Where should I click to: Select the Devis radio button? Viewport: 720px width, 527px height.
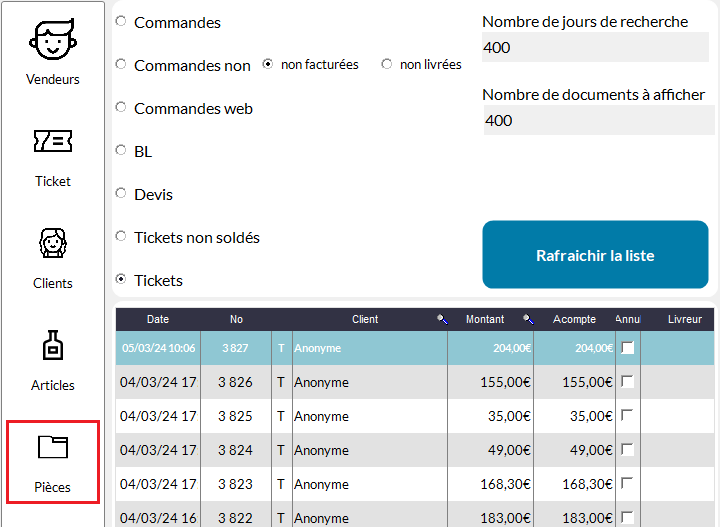(x=122, y=193)
